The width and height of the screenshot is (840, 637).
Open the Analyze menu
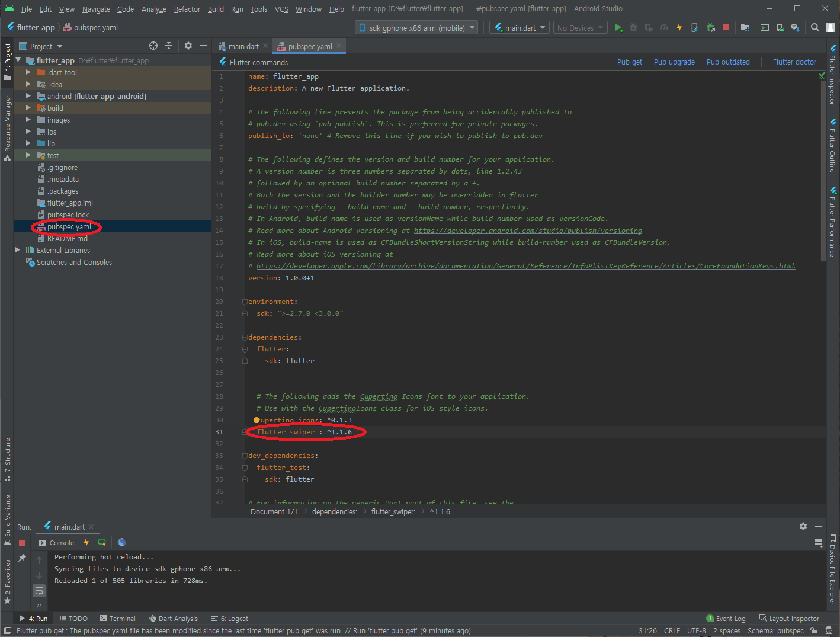pos(154,9)
